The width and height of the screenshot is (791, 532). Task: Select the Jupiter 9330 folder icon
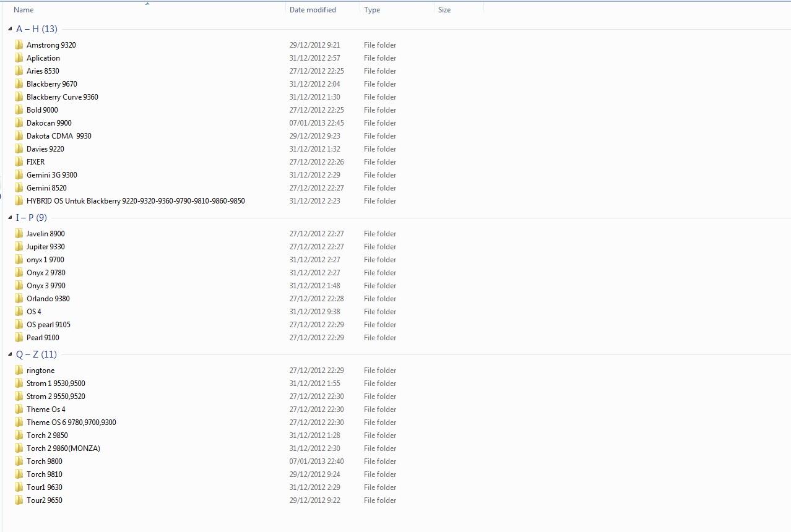[19, 247]
